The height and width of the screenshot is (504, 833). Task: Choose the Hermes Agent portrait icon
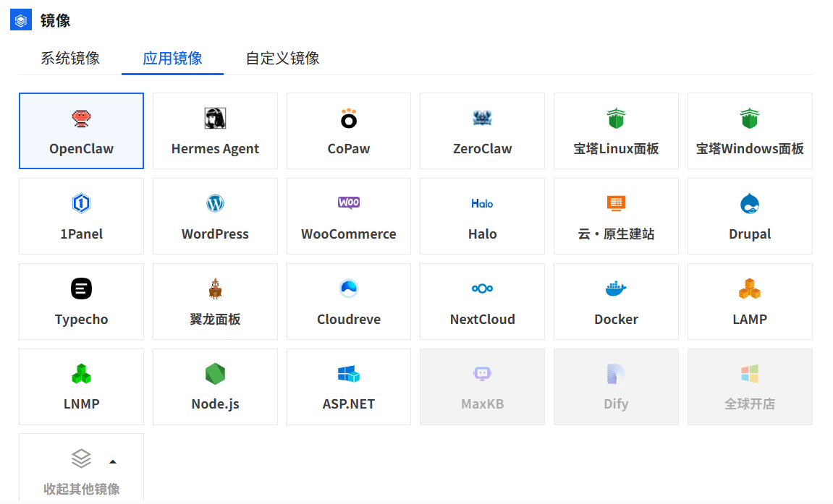(215, 119)
